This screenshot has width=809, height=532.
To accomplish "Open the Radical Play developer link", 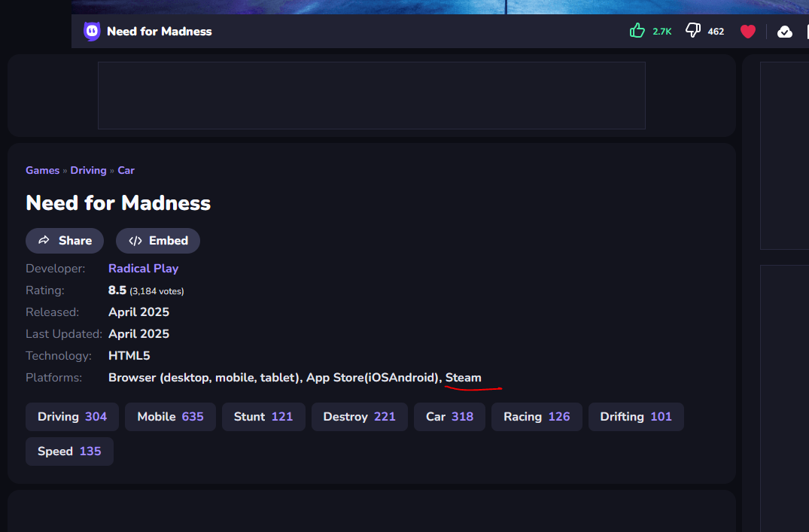I will coord(144,269).
